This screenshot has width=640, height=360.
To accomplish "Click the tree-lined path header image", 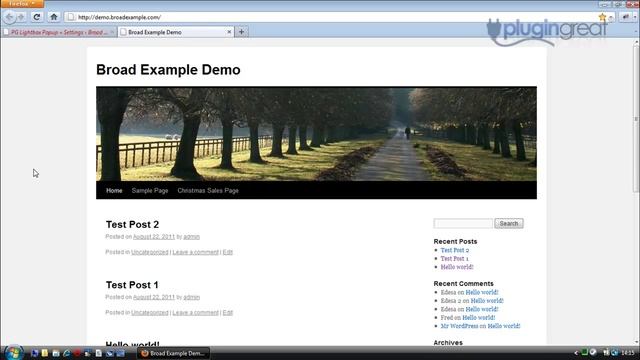I will [x=316, y=134].
